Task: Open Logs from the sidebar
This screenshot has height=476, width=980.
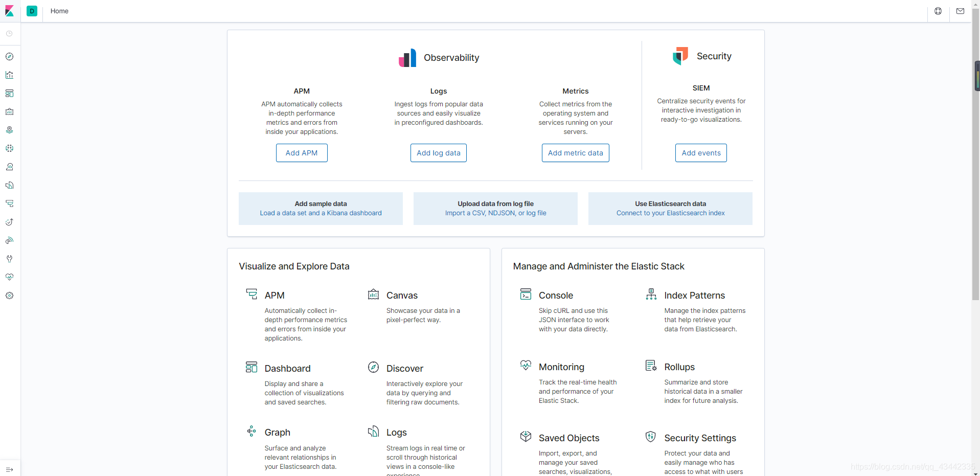Action: click(x=9, y=186)
